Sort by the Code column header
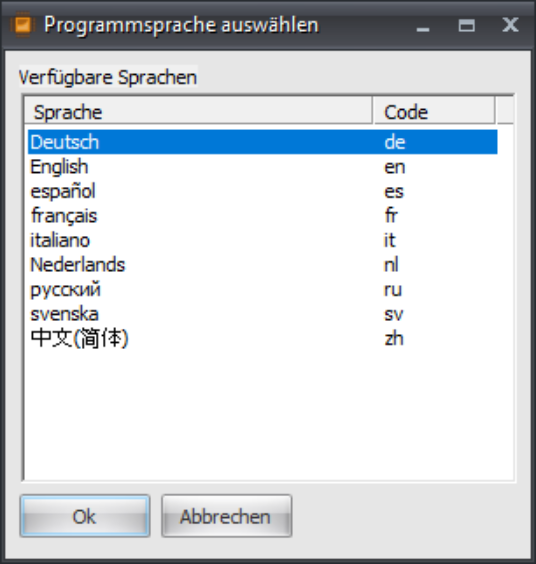The image size is (536, 564). [x=435, y=111]
